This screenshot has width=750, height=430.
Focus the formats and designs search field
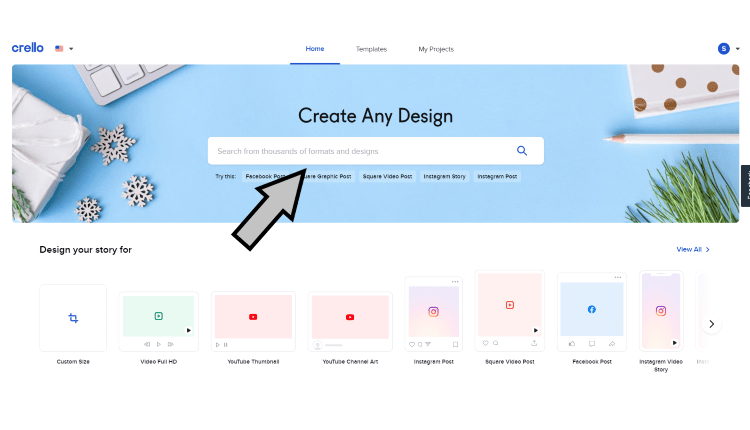point(360,151)
